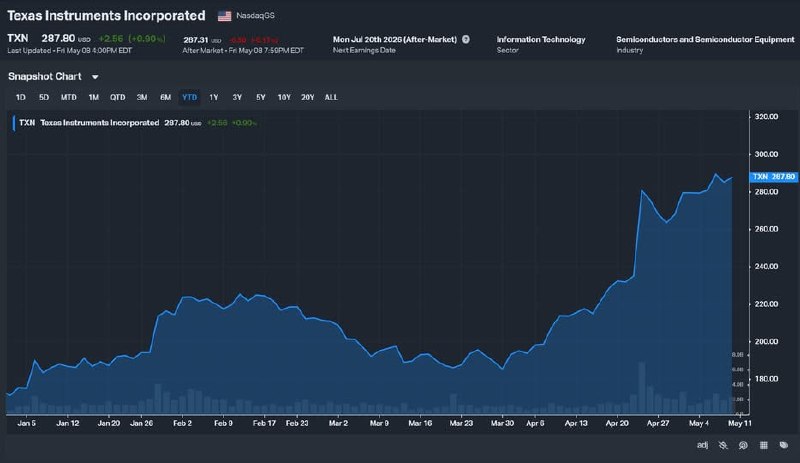Screen dimensions: 800x463
Task: Click the 200.00 y-axis label
Action: (x=766, y=342)
